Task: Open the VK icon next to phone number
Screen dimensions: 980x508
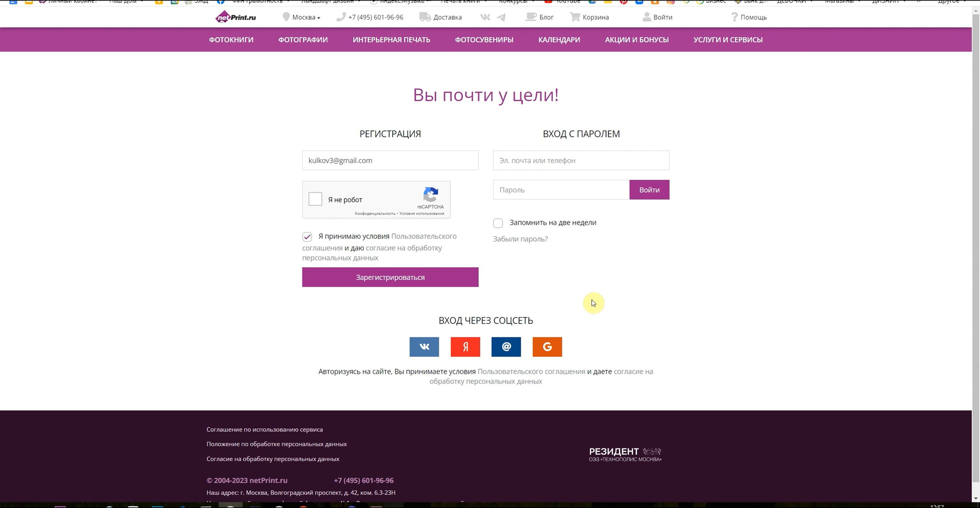Action: click(484, 17)
